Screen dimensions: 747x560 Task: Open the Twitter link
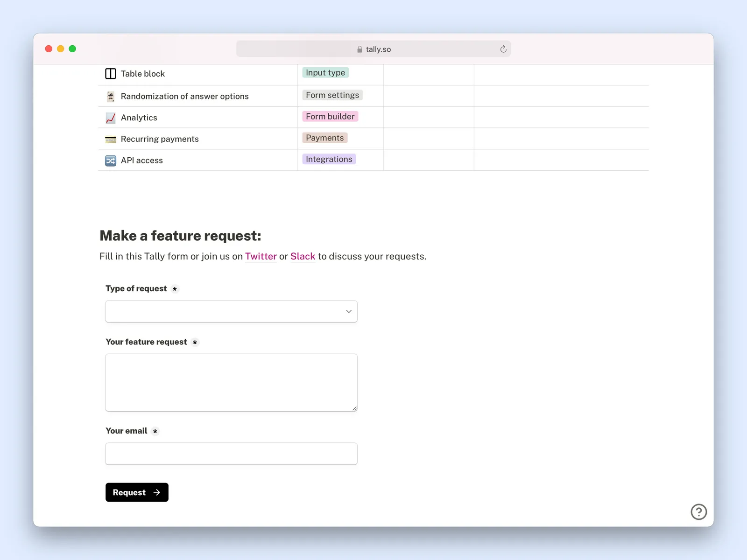[261, 257]
